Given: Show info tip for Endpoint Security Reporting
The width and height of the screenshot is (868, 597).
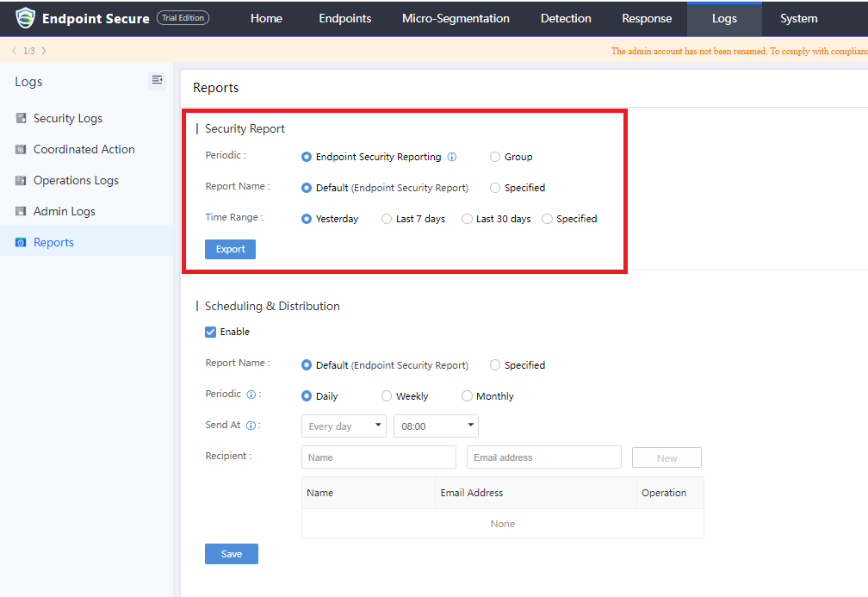Looking at the screenshot, I should [x=452, y=157].
